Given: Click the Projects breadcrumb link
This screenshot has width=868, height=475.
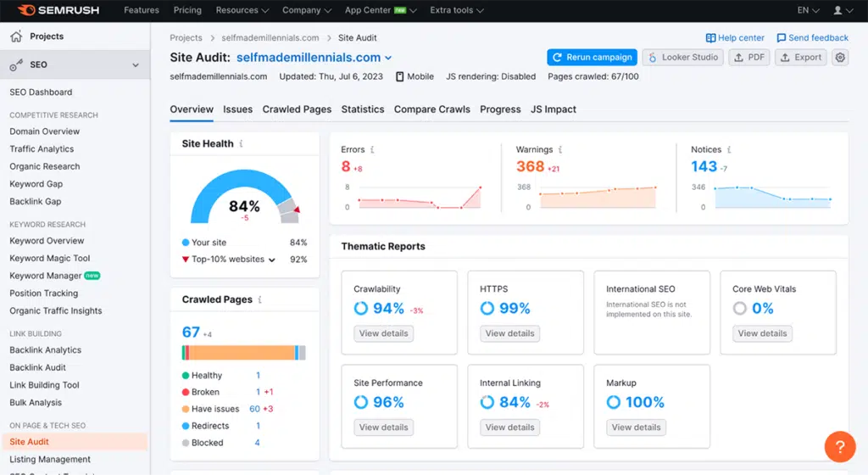Looking at the screenshot, I should coord(186,37).
